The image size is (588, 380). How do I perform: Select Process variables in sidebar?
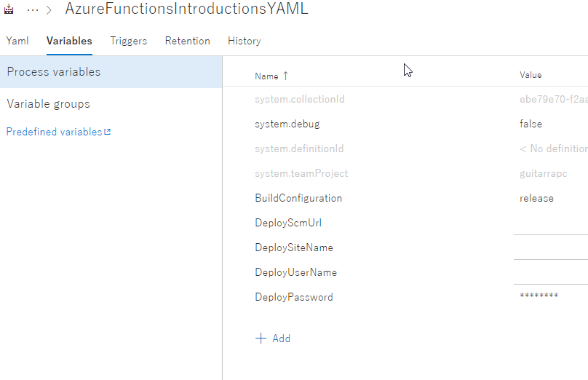(54, 72)
